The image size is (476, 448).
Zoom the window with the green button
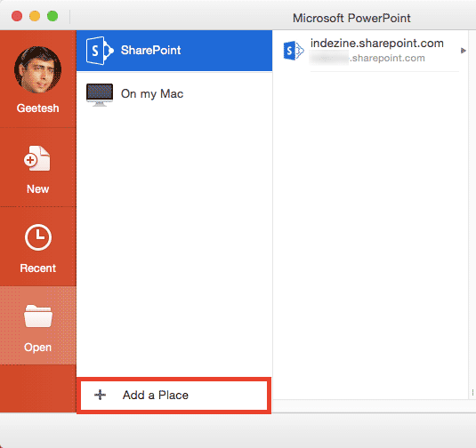coord(52,16)
